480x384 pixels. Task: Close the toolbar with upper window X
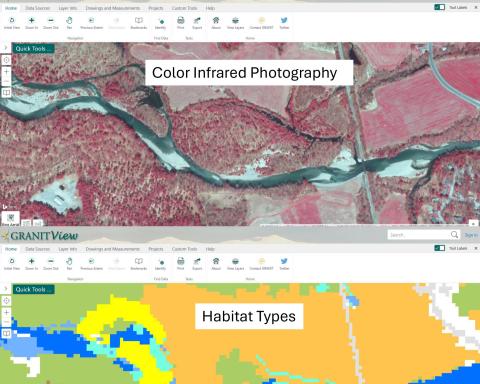(x=476, y=7)
